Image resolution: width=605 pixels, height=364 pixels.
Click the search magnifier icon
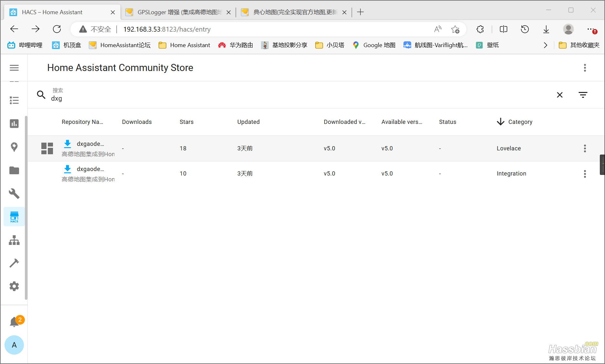pyautogui.click(x=41, y=95)
